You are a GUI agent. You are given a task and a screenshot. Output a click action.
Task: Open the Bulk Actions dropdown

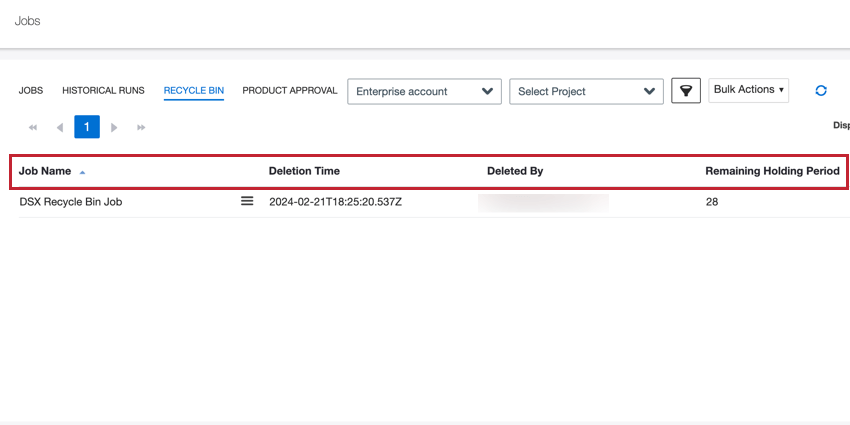pos(749,90)
